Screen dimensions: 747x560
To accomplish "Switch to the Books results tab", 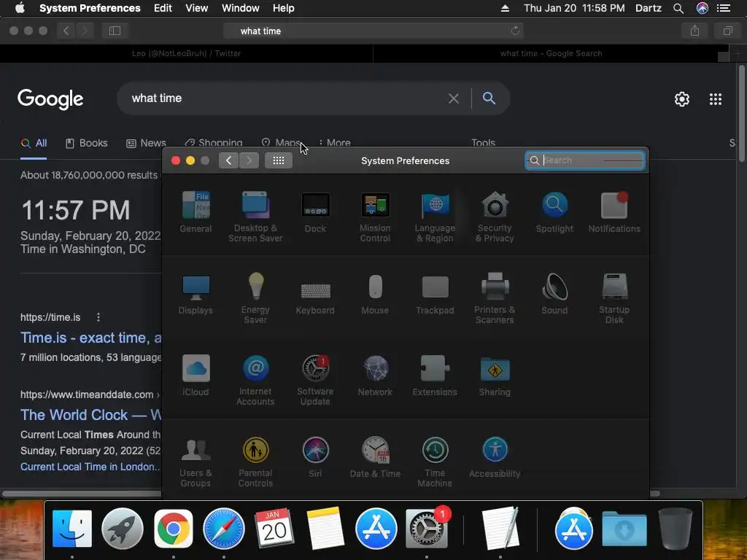I will 87,143.
